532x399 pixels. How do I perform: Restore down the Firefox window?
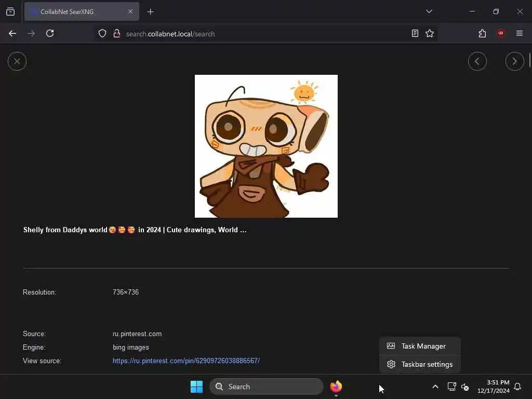coord(496,11)
